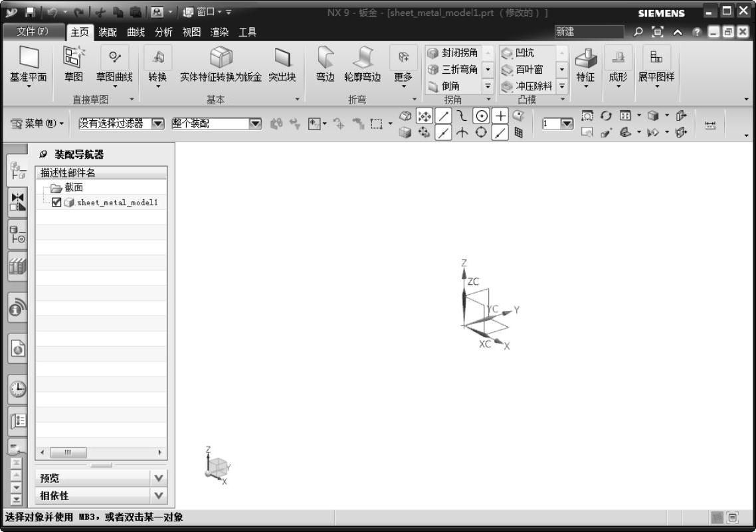Switch to the 视图 tab
The height and width of the screenshot is (532, 756).
(x=191, y=33)
